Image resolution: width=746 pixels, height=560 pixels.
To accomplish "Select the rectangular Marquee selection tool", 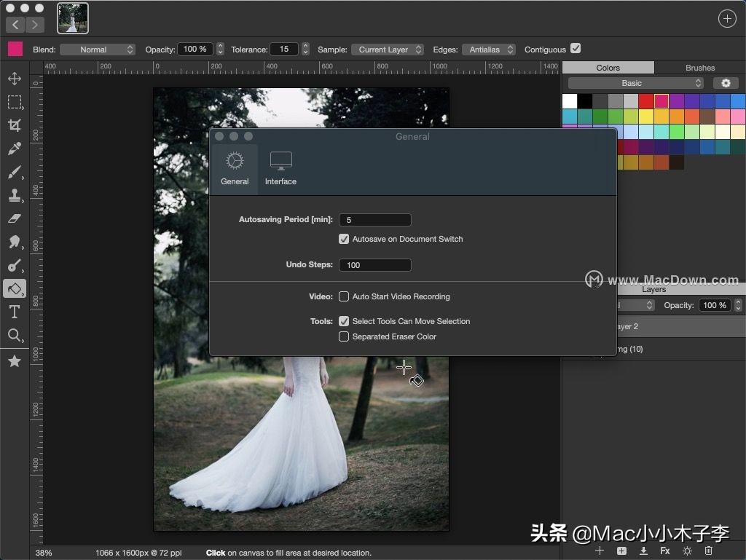I will click(x=15, y=102).
